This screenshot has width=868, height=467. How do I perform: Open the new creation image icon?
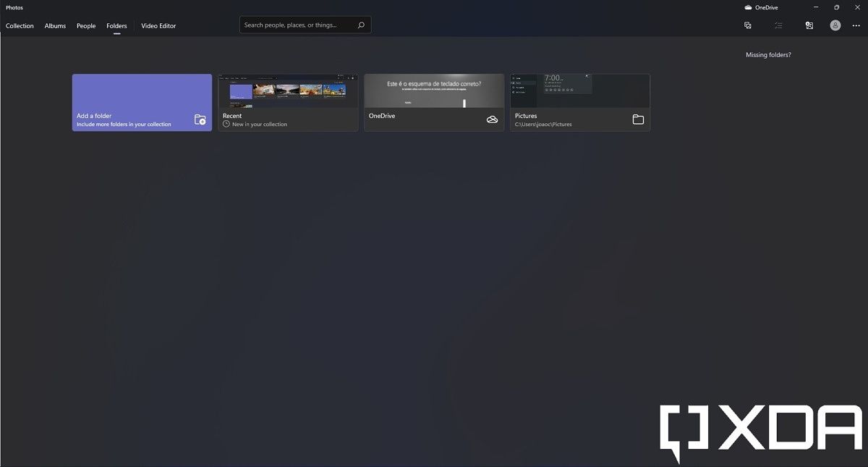click(809, 25)
